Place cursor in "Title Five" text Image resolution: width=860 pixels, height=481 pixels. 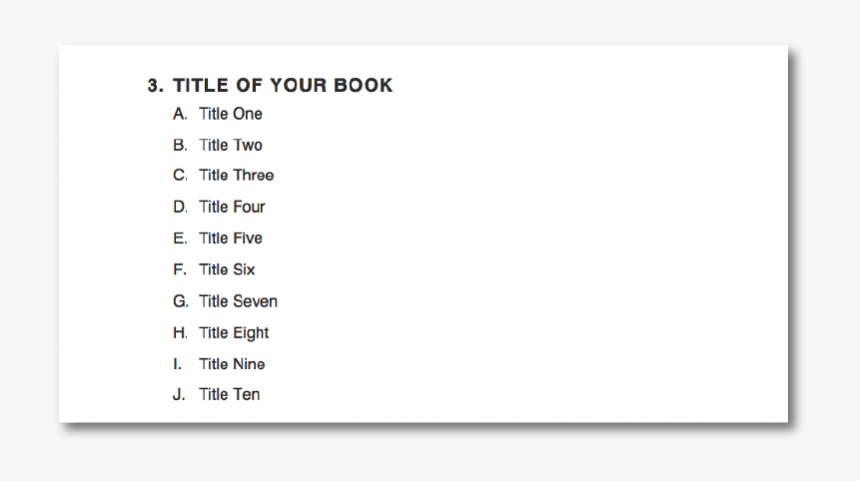[x=230, y=238]
